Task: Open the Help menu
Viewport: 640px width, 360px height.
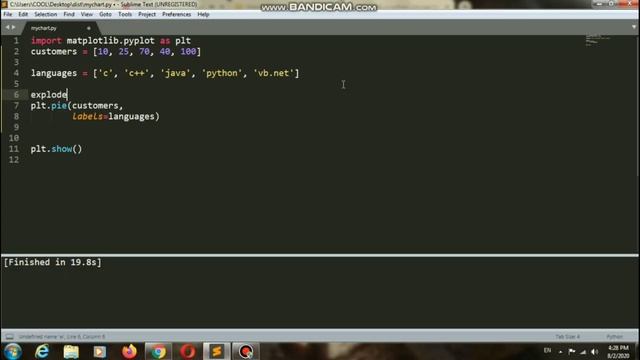Action: 203,14
